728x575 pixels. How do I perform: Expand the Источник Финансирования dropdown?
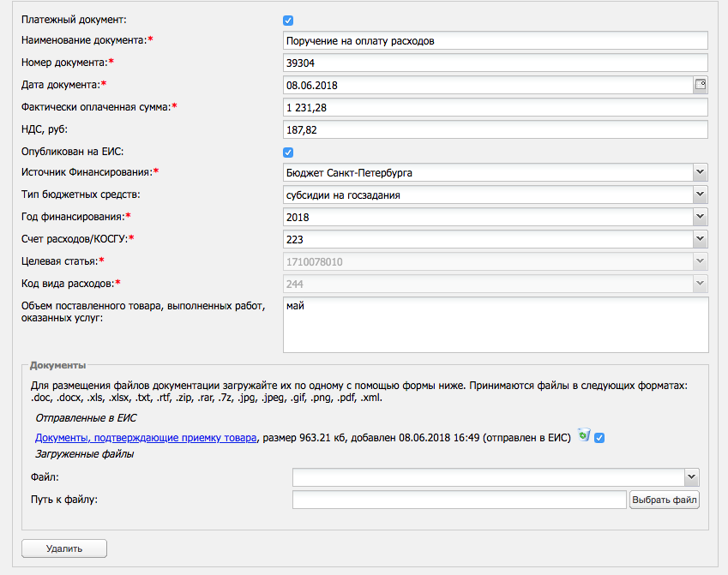tap(700, 173)
